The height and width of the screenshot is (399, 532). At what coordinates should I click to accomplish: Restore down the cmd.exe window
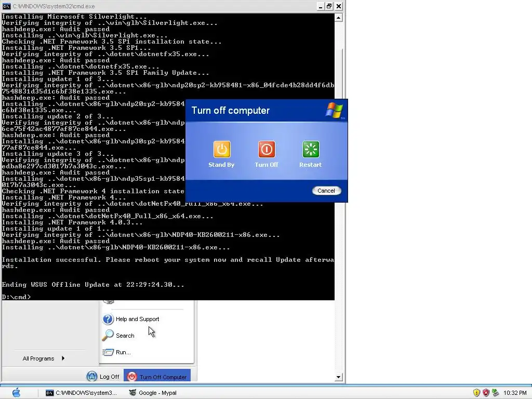click(x=329, y=6)
